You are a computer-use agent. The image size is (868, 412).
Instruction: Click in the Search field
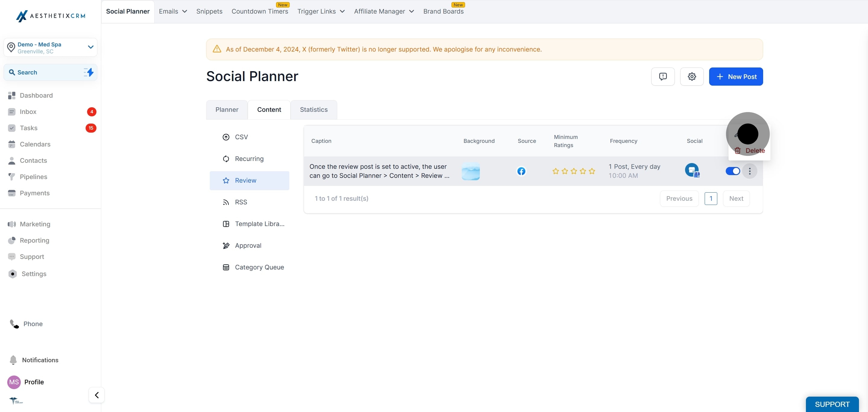pos(51,72)
